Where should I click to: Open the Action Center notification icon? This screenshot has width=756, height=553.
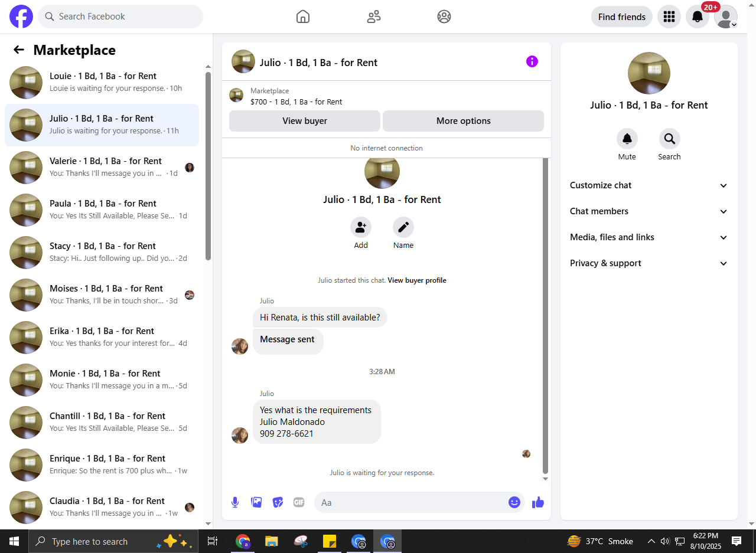tap(737, 541)
